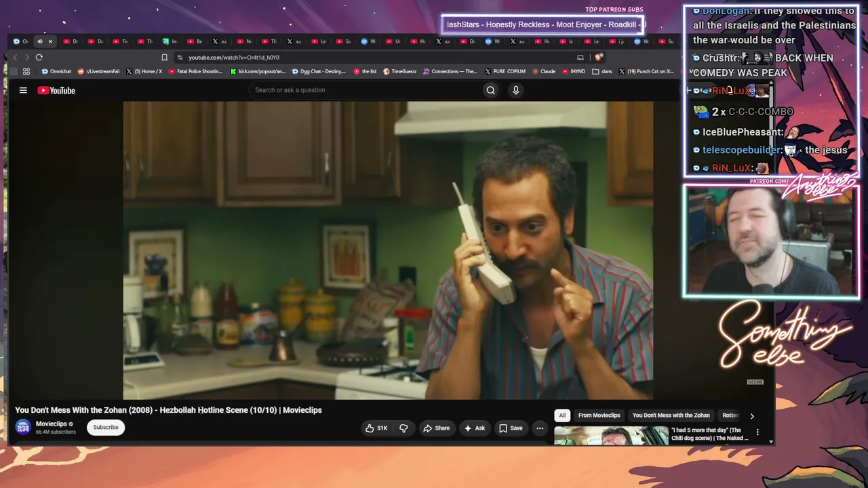This screenshot has height=488, width=868.
Task: Go back in the browser
Action: point(16,58)
